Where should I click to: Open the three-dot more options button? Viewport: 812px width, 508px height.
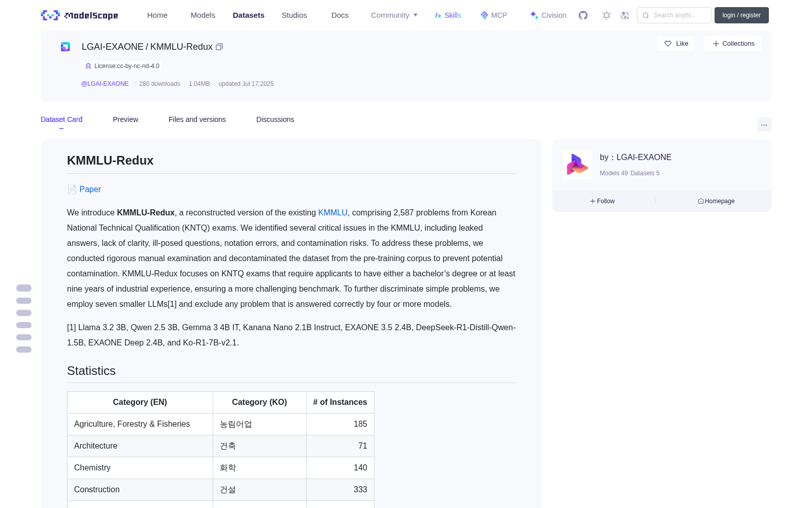[764, 124]
